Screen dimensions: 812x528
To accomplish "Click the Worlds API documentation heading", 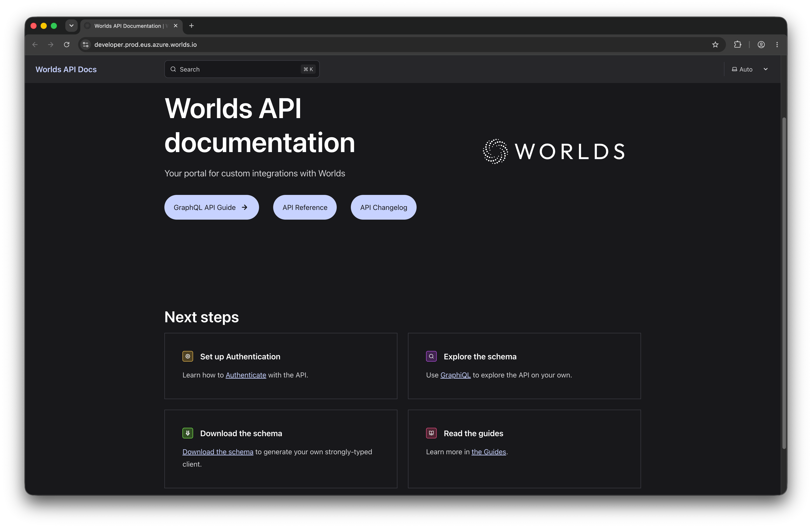I will (260, 125).
